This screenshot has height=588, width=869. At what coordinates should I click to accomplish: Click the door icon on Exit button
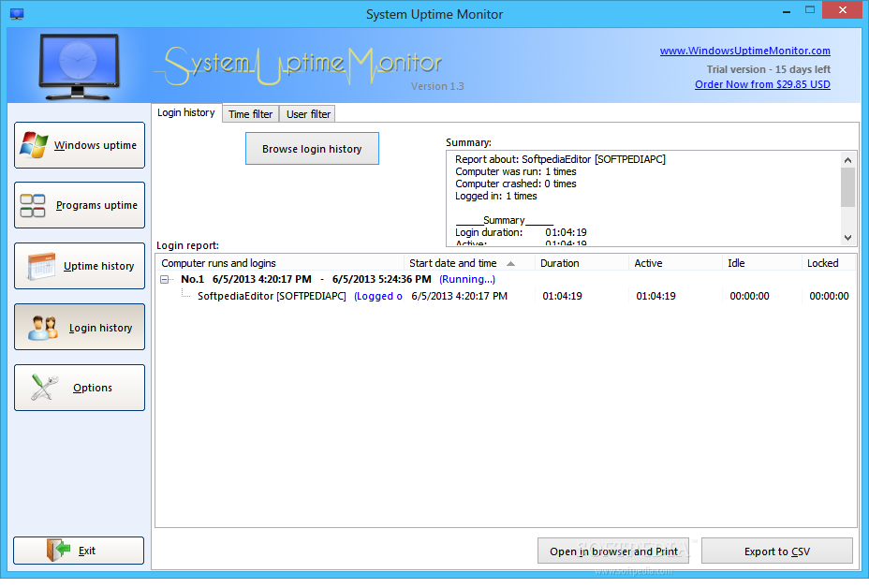click(59, 551)
